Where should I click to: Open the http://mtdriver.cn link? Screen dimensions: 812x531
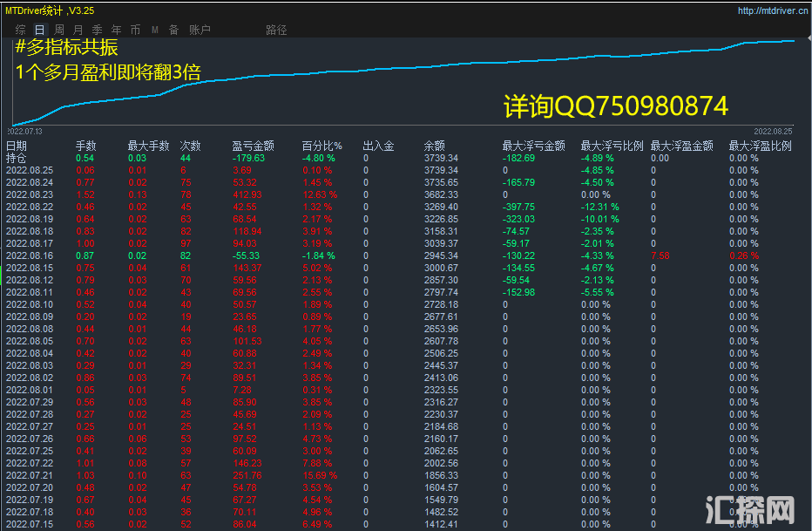click(770, 10)
